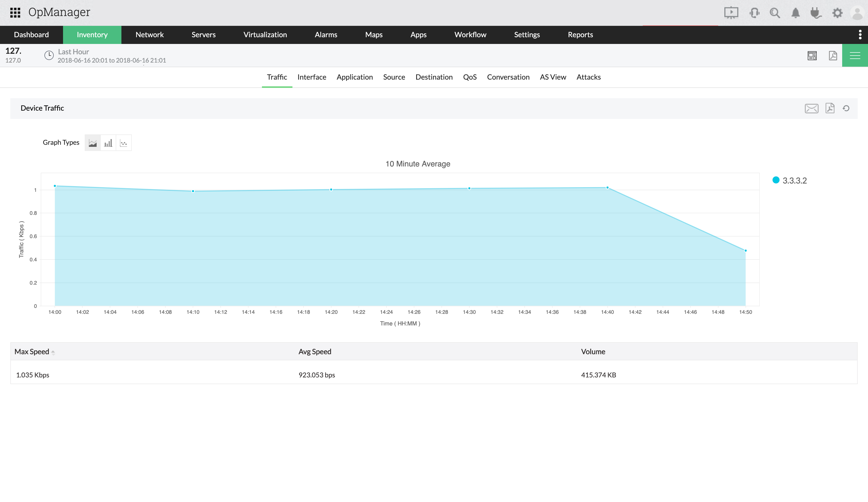Email the Device Traffic report

811,108
